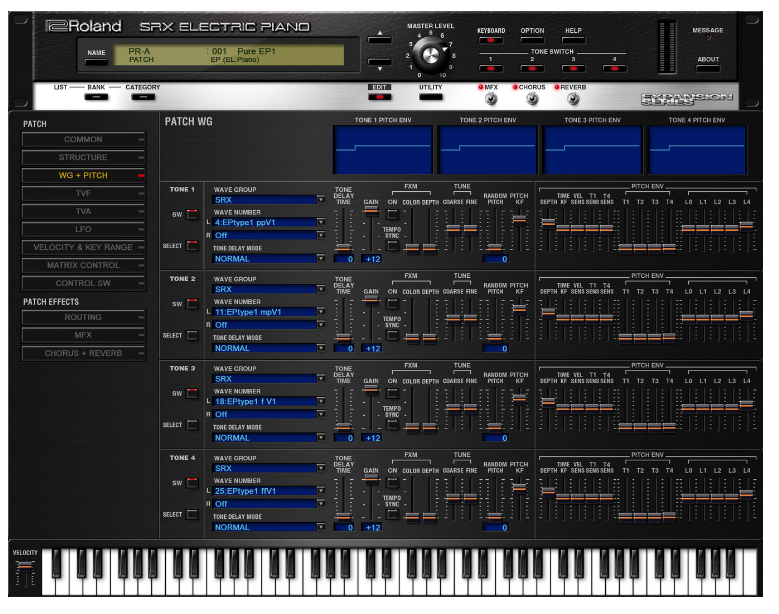Toggle Tone 1 SW switch
This screenshot has height=614, width=779.
coord(192,214)
